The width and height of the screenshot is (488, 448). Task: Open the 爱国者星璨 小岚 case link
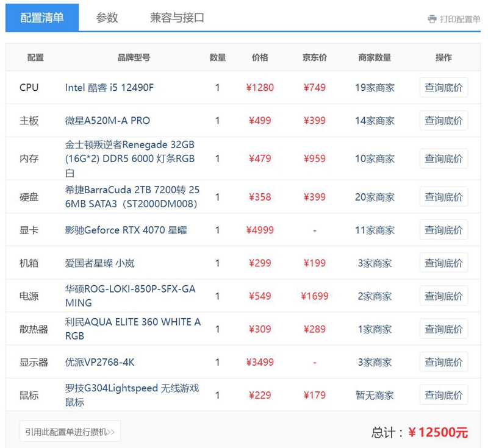(99, 263)
